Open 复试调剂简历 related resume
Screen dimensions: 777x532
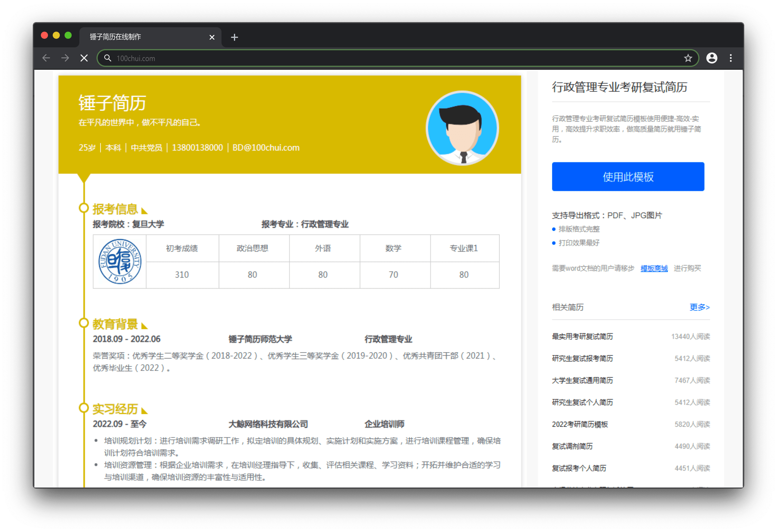[572, 446]
